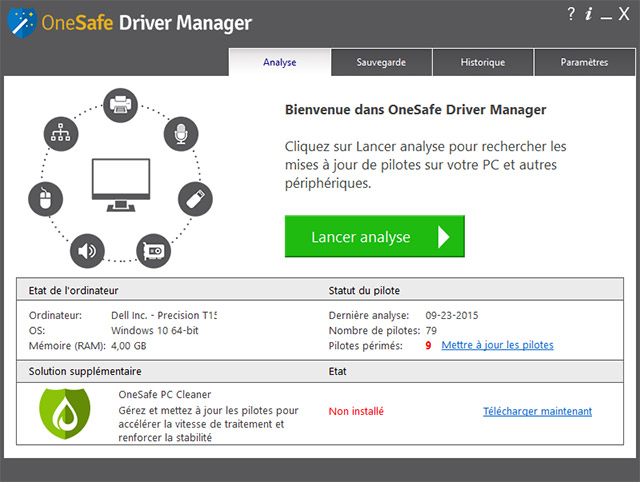Open the info 'i' icon
This screenshot has width=640, height=482.
click(x=588, y=14)
